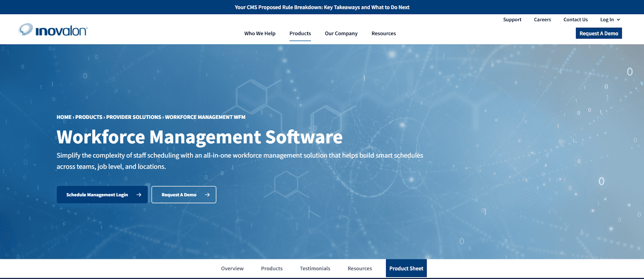644x279 pixels.
Task: Go to the Careers page
Action: 542,20
